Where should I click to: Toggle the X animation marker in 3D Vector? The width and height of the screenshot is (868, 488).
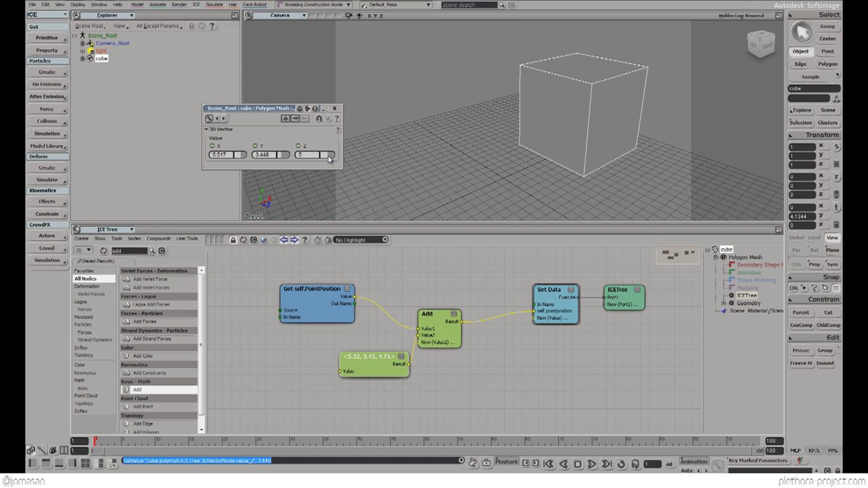tap(212, 146)
